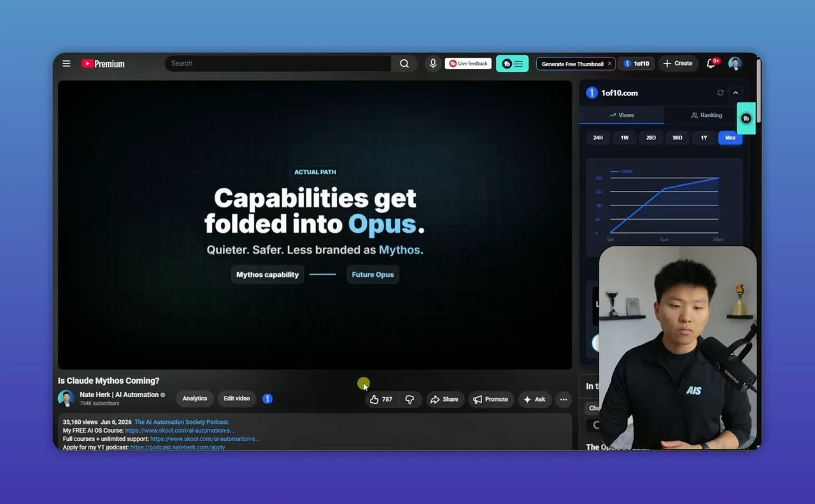Collapse the 1of10.com panel with chevron
This screenshot has height=504, width=815.
point(735,93)
